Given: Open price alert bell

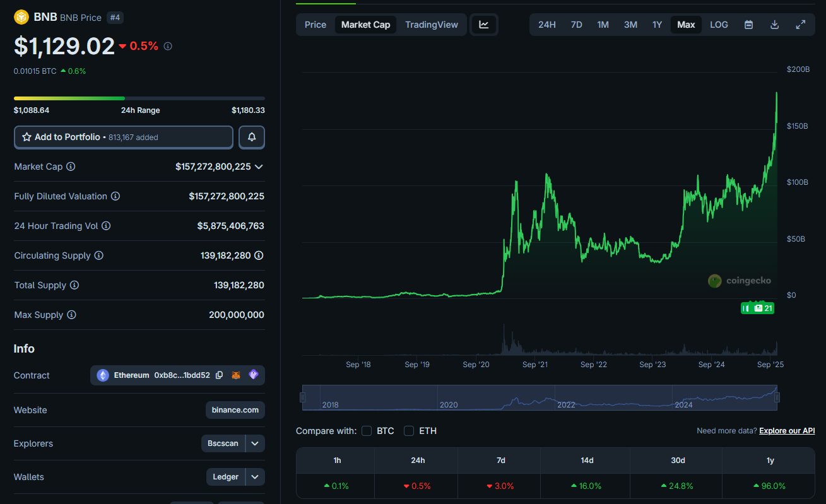Looking at the screenshot, I should tap(252, 137).
